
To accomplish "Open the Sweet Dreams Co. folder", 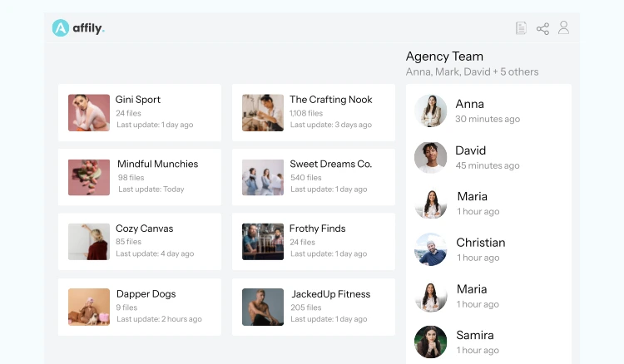I will click(313, 177).
